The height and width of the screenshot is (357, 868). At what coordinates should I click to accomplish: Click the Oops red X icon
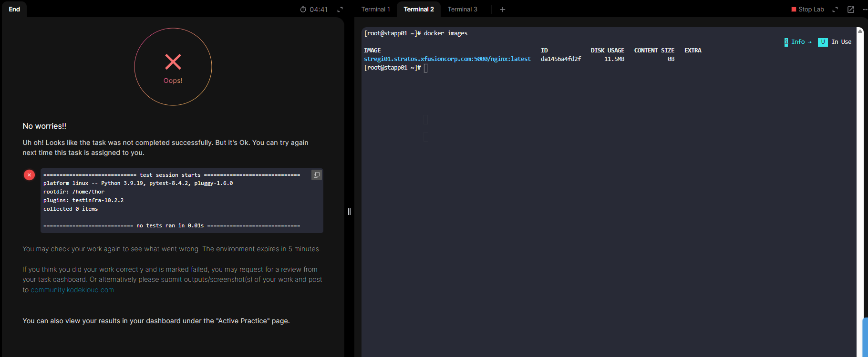tap(173, 62)
